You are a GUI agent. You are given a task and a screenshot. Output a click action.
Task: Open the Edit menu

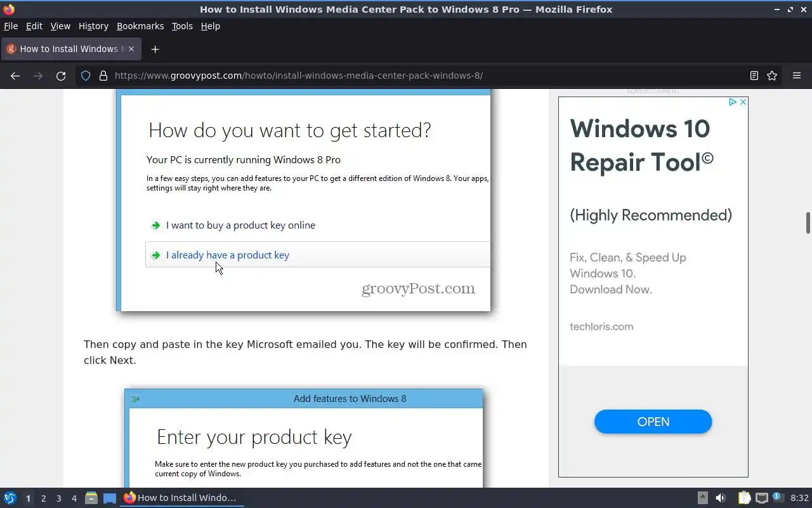[x=34, y=26]
